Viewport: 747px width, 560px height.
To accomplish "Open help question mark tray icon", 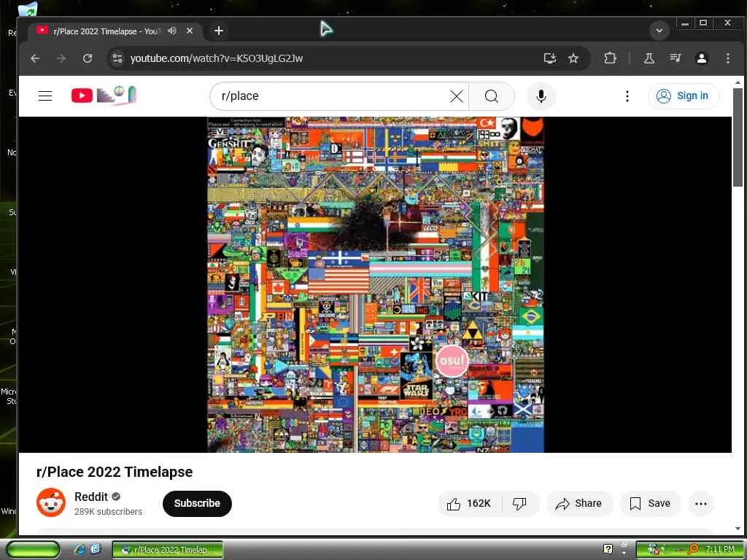I will click(608, 549).
